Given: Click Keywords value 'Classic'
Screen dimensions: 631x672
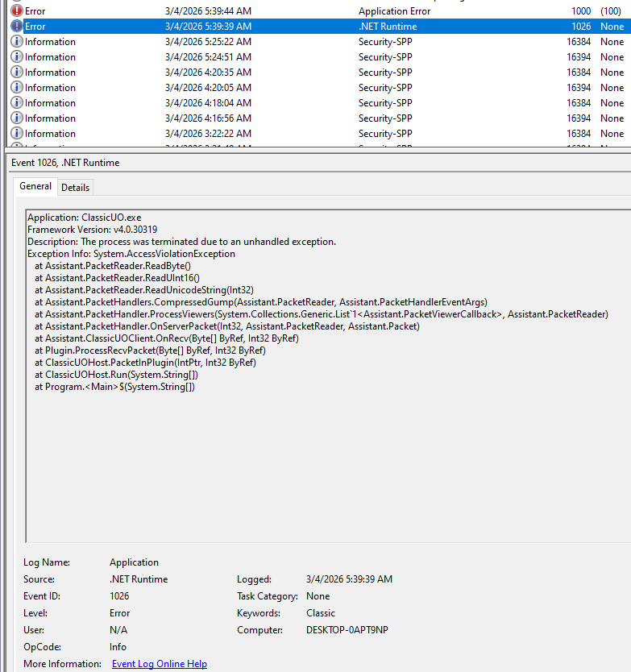Looking at the screenshot, I should [321, 613].
